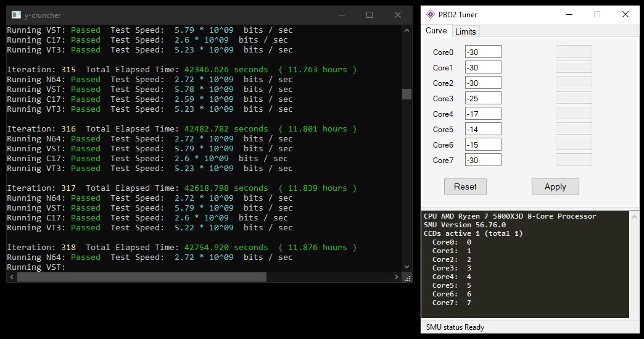Close the y-cruncher window
Image resolution: width=644 pixels, height=339 pixels.
(x=398, y=15)
